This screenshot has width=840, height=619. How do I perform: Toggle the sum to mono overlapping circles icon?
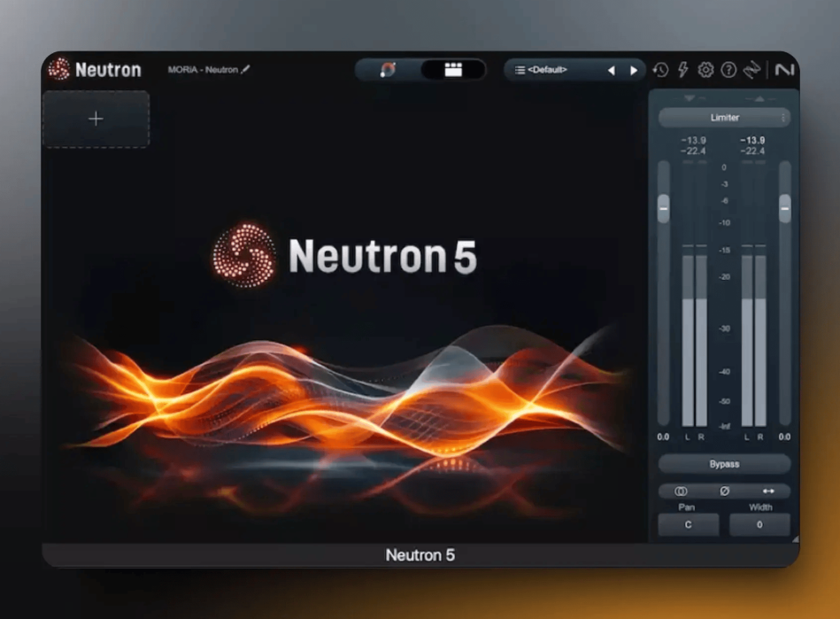pyautogui.click(x=681, y=491)
